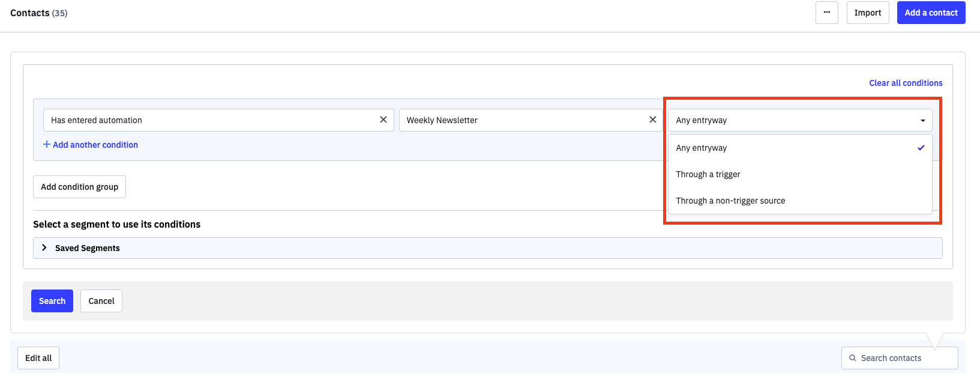980x373 pixels.
Task: Click Add a contact button
Action: coord(931,13)
